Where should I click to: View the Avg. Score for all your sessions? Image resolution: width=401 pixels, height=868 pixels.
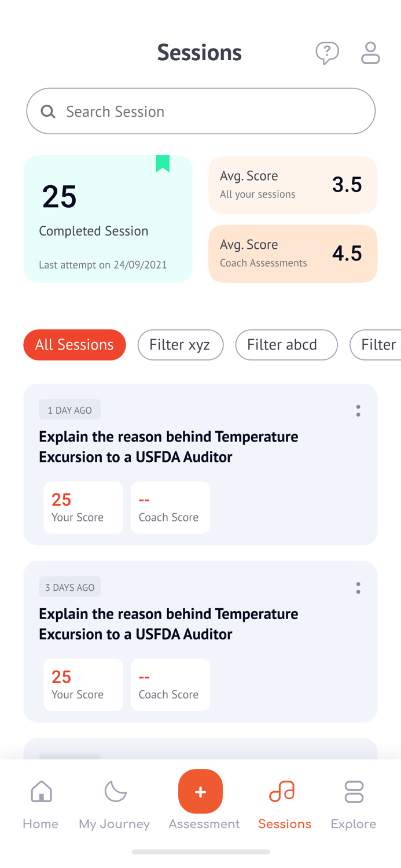point(293,185)
